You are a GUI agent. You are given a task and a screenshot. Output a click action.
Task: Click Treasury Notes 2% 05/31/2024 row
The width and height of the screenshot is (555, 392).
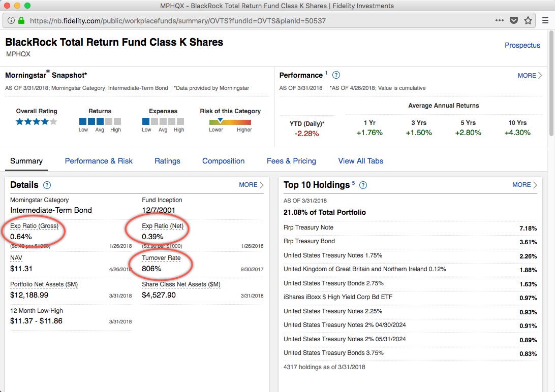click(410, 340)
